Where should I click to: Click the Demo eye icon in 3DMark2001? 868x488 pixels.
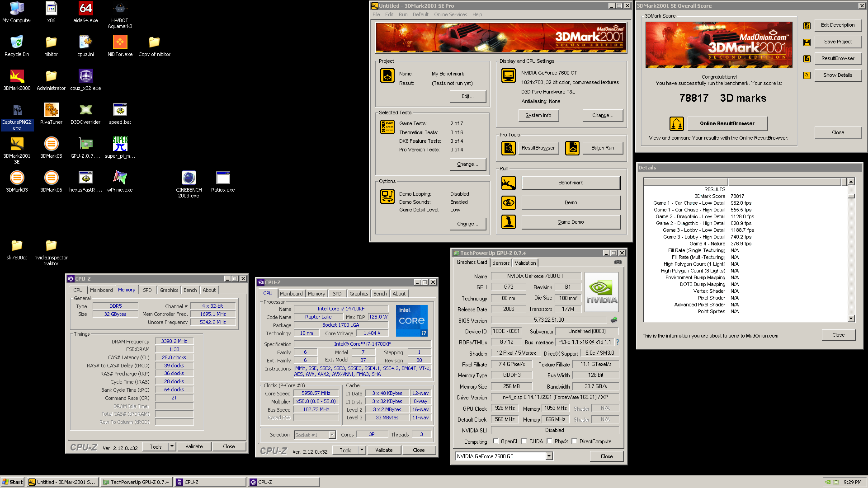click(x=509, y=202)
